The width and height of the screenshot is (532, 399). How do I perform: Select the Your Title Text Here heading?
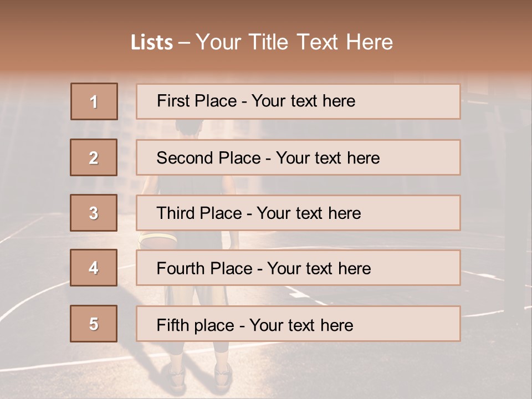pyautogui.click(x=294, y=43)
